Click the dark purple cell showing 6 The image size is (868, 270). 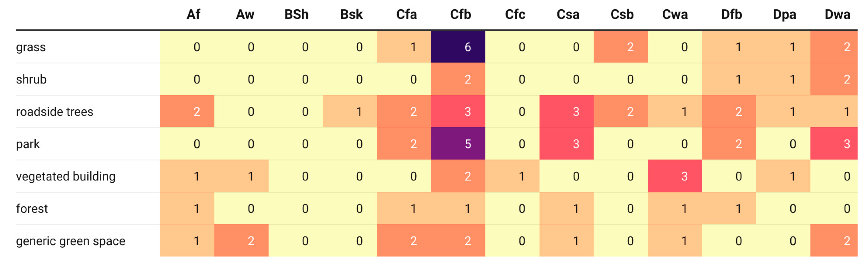click(x=458, y=47)
